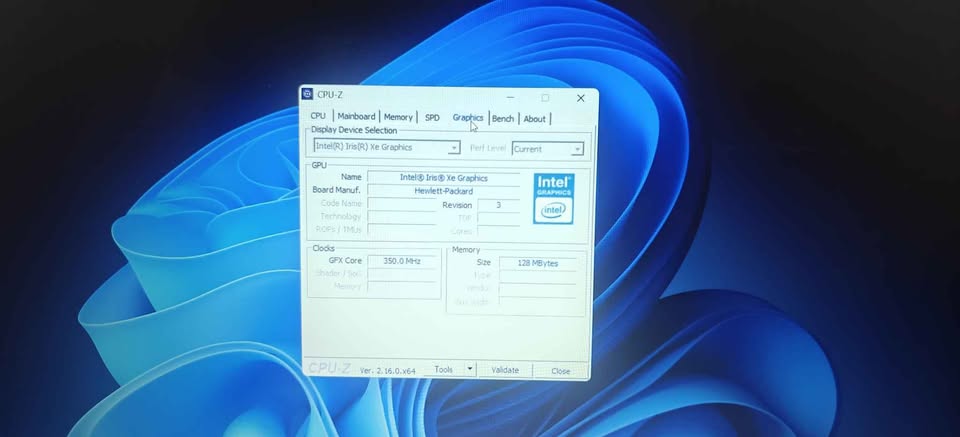
Task: Minimize the CPU-Z window
Action: [511, 97]
